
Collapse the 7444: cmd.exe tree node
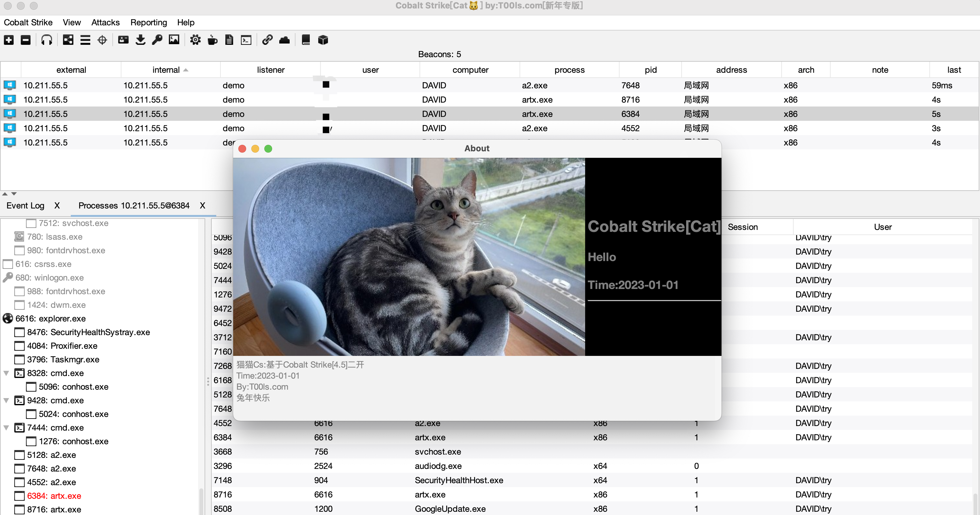[6, 428]
